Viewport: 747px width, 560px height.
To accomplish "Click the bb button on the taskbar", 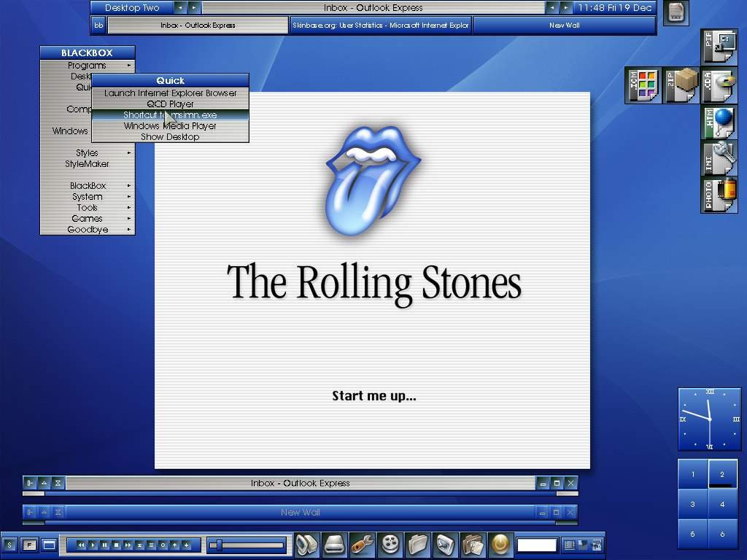I will pos(98,26).
